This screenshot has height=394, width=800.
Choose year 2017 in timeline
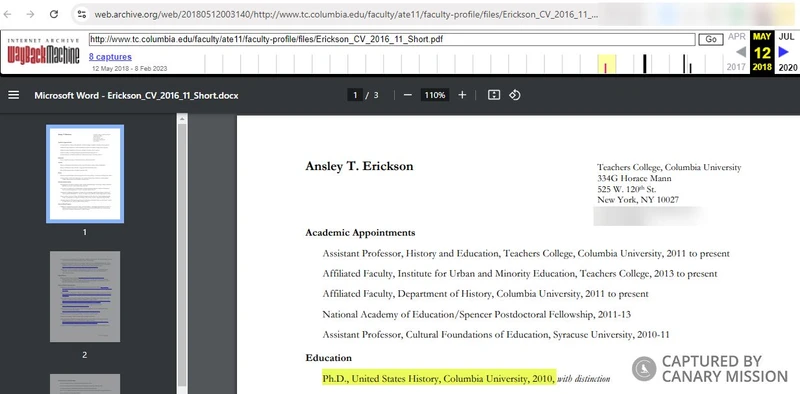click(736, 67)
